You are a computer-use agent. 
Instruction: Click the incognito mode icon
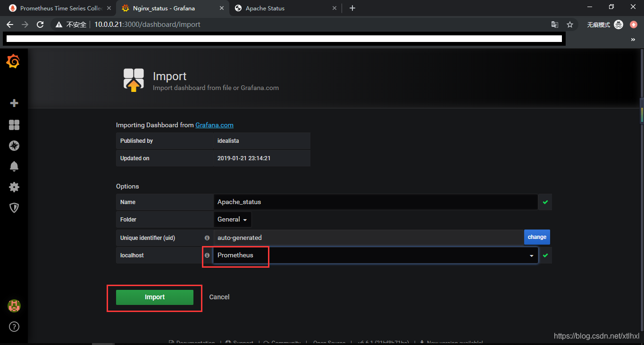(x=619, y=25)
